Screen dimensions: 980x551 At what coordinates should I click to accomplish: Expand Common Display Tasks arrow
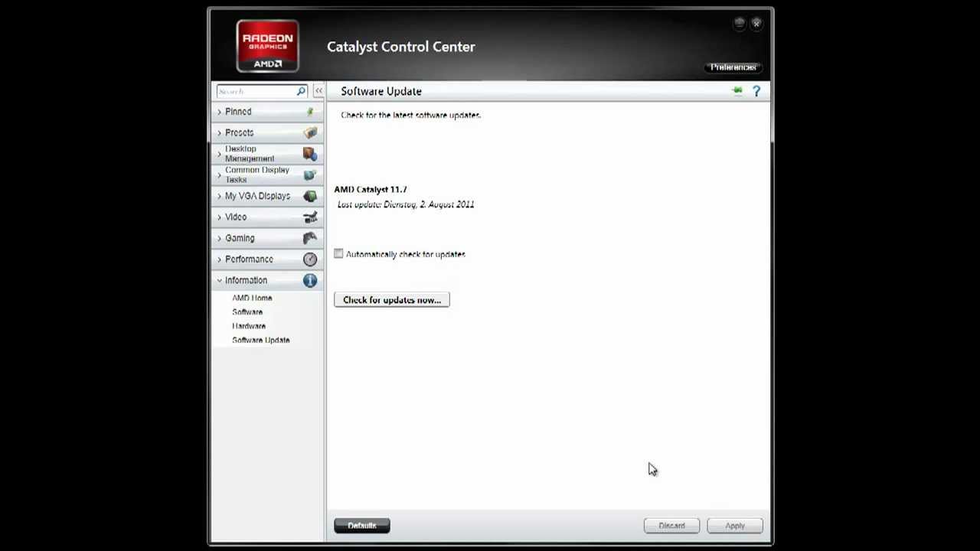pyautogui.click(x=219, y=174)
